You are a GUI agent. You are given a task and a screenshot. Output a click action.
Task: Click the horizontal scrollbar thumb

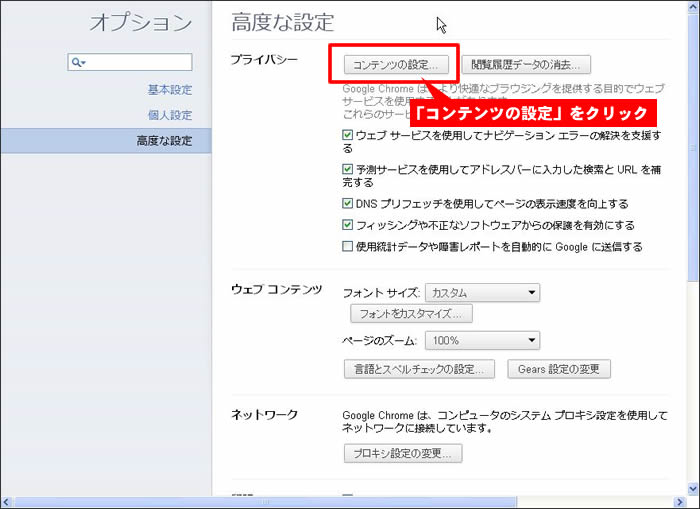coord(266,502)
